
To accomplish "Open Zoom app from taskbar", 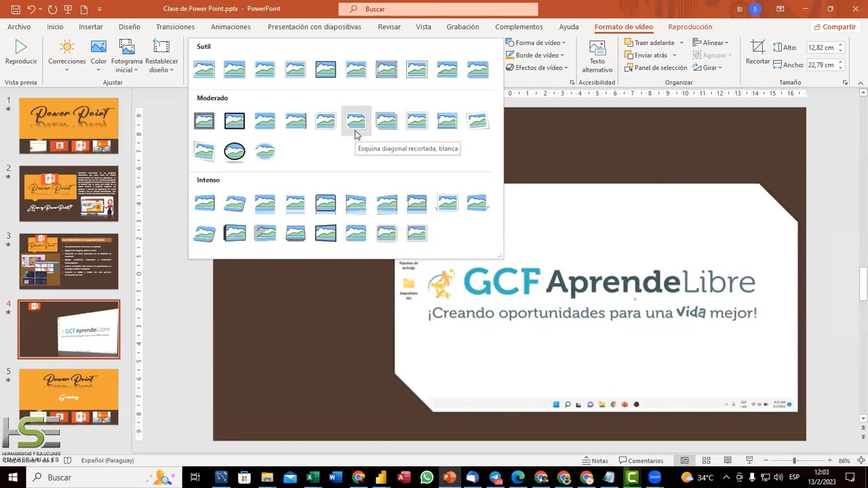I will coord(654,477).
